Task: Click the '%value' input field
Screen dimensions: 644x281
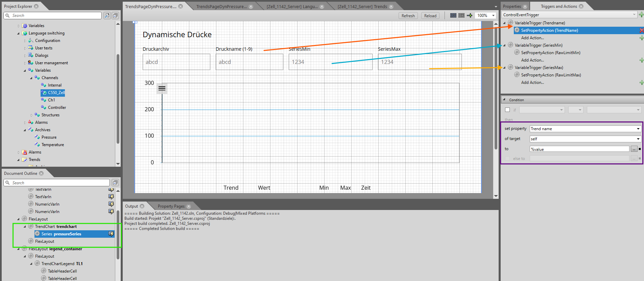Action: 579,149
